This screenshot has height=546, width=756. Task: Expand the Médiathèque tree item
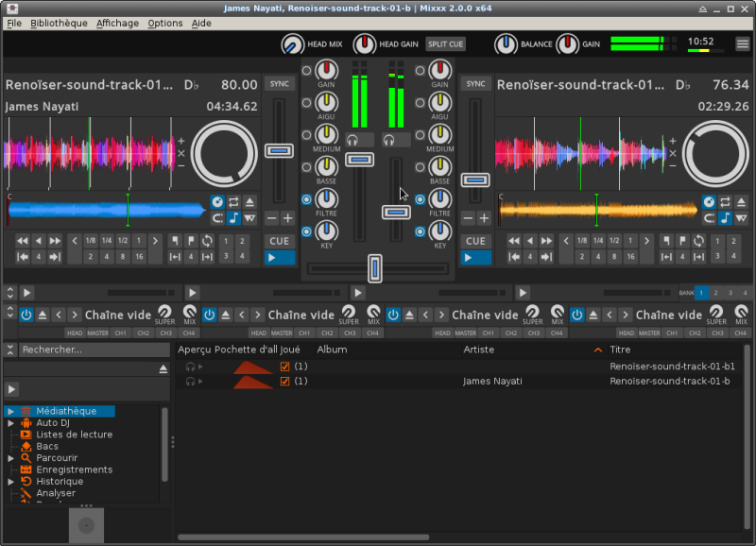click(9, 412)
